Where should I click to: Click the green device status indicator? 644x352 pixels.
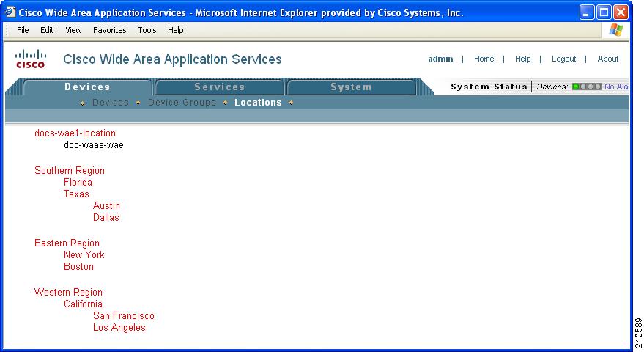pyautogui.click(x=575, y=87)
